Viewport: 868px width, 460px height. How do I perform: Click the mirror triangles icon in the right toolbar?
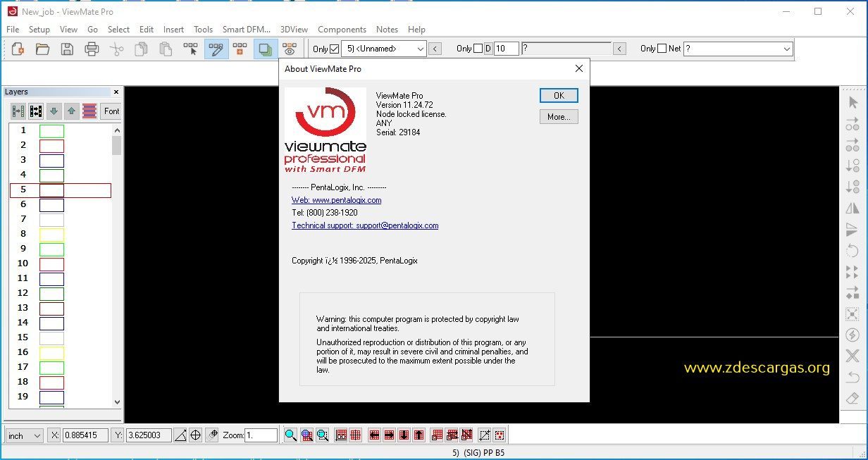click(x=852, y=209)
